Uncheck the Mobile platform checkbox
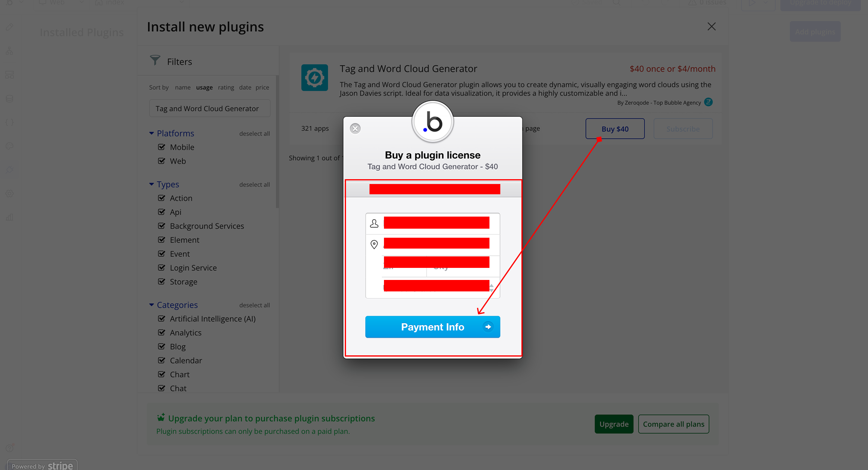 click(x=162, y=147)
